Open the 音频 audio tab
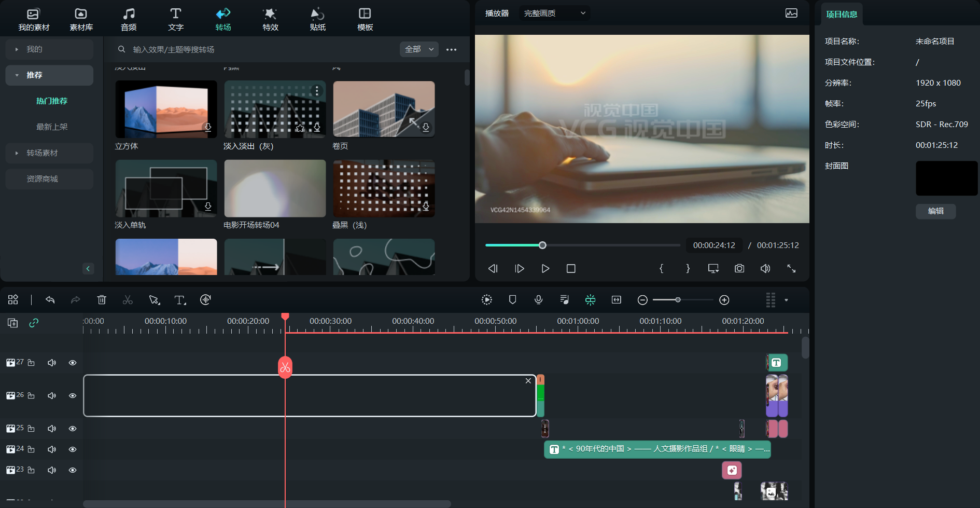 click(x=129, y=19)
